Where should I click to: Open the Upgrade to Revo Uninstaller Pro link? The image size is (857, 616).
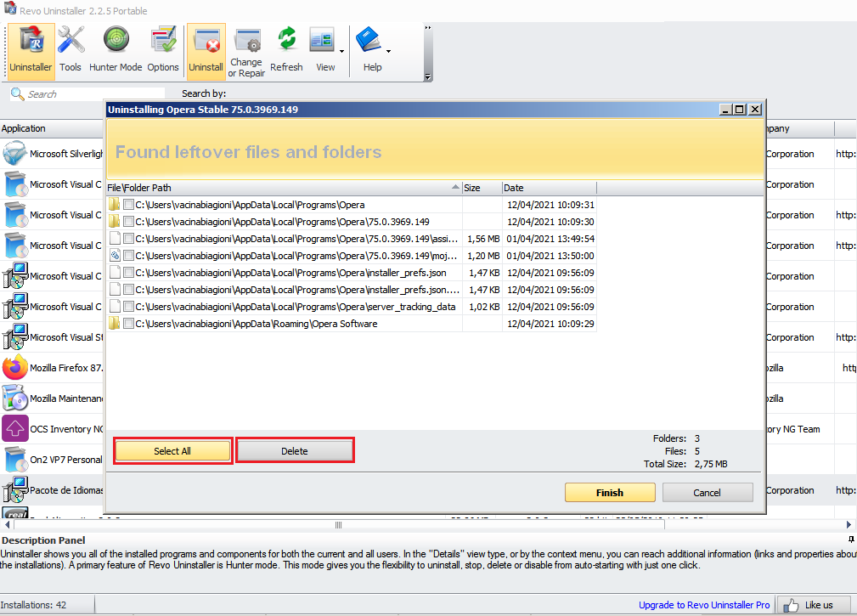[x=704, y=605]
